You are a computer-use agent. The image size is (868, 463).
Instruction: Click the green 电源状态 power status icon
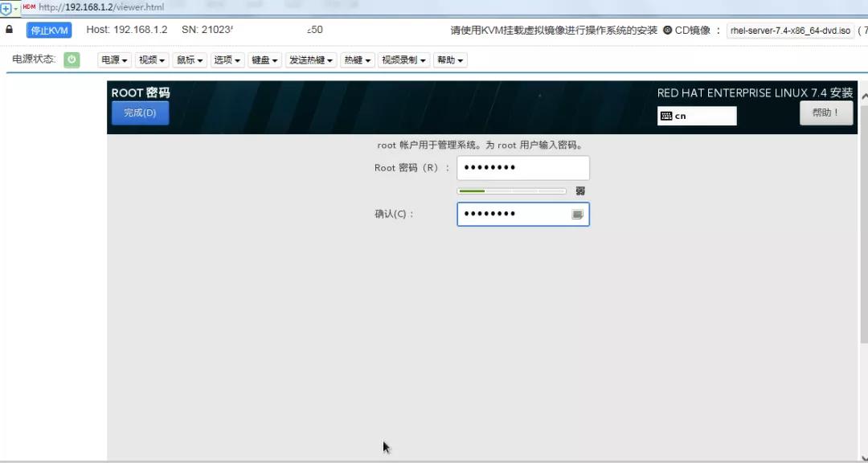72,59
